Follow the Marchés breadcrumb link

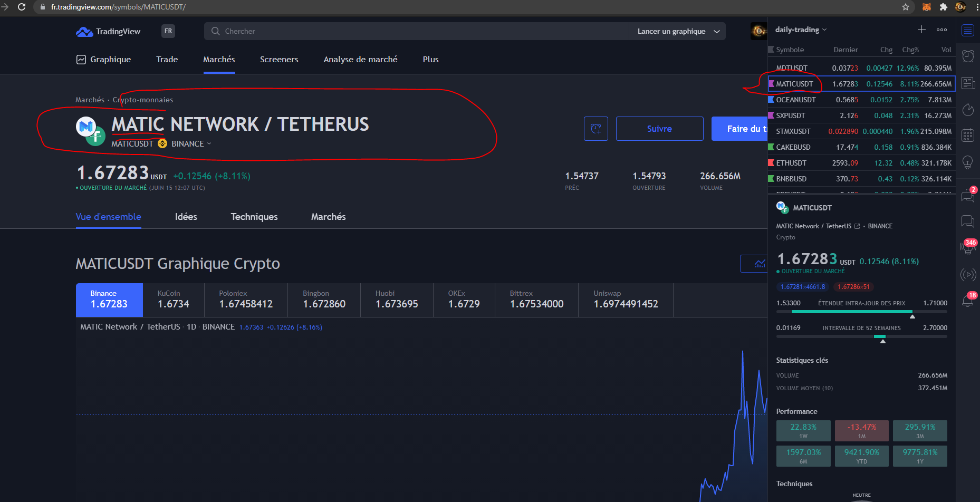90,100
